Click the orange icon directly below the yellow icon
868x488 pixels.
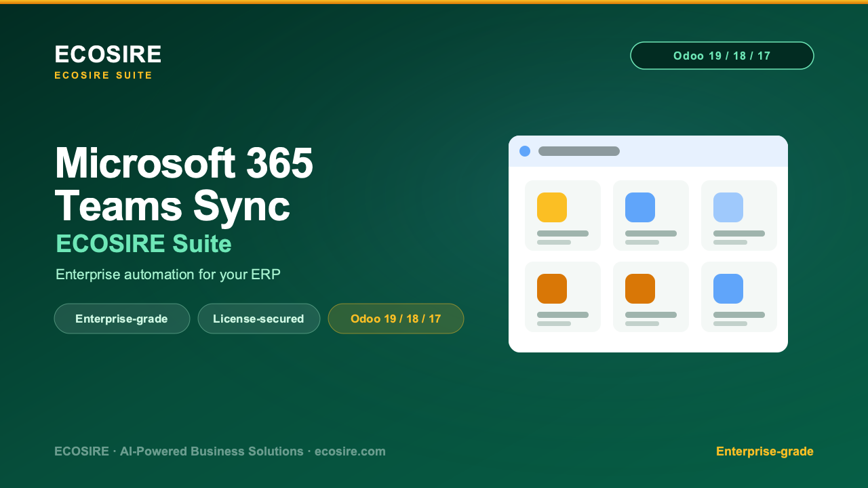tap(552, 289)
